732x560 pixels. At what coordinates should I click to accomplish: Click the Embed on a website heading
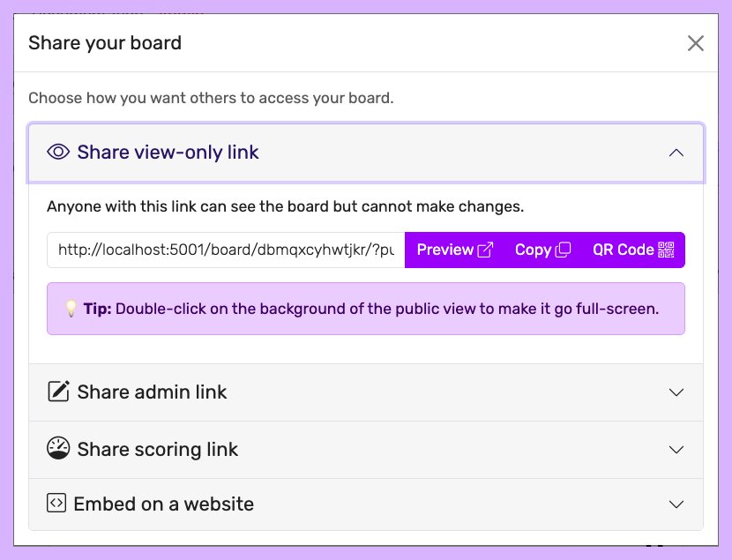click(164, 504)
